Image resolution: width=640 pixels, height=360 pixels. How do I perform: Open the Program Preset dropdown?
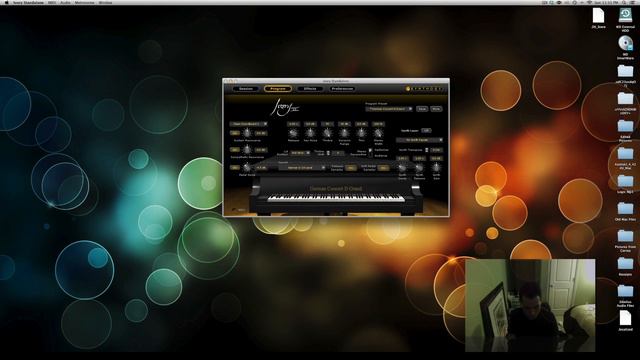pyautogui.click(x=389, y=109)
